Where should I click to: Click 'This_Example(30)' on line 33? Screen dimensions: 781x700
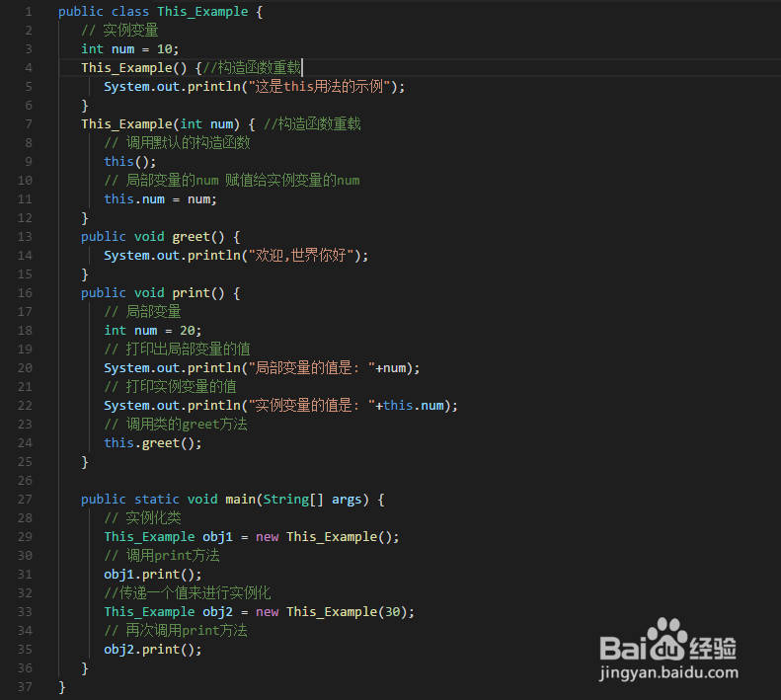click(x=347, y=612)
